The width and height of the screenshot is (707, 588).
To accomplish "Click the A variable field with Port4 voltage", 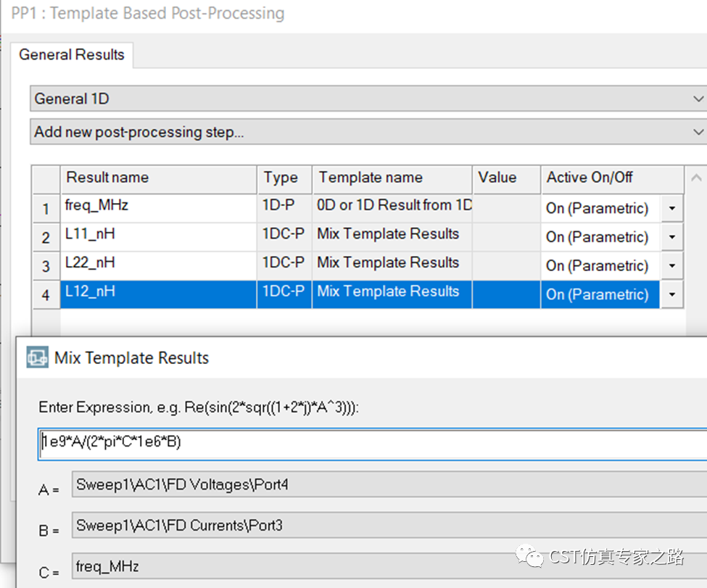I will pyautogui.click(x=389, y=485).
